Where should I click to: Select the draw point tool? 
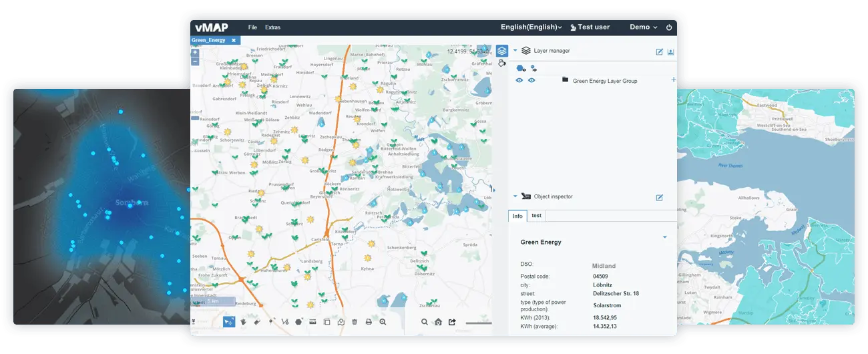271,322
